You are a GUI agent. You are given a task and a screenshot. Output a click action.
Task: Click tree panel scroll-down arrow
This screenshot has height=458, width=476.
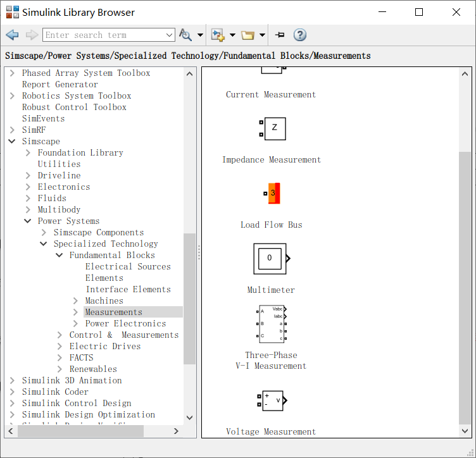point(190,418)
